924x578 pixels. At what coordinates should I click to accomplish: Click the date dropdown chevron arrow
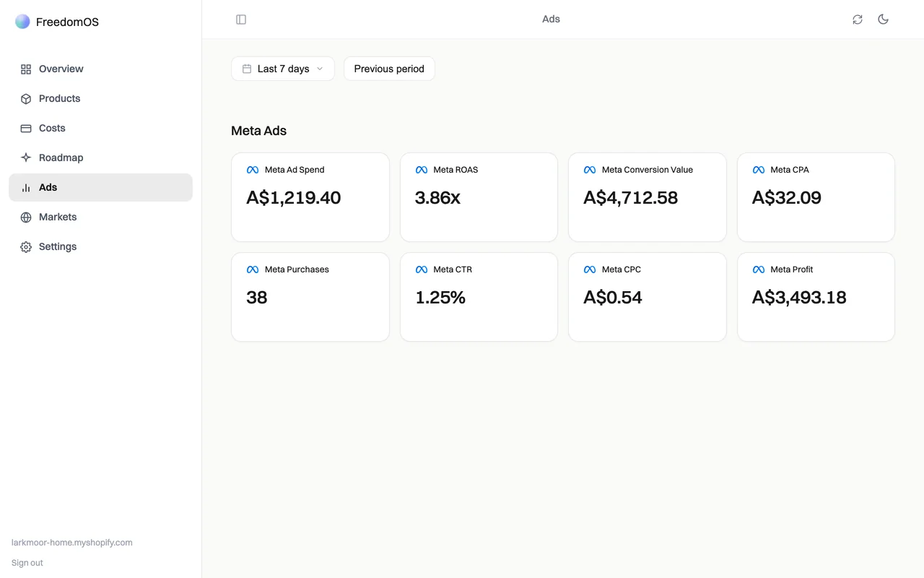coord(320,69)
